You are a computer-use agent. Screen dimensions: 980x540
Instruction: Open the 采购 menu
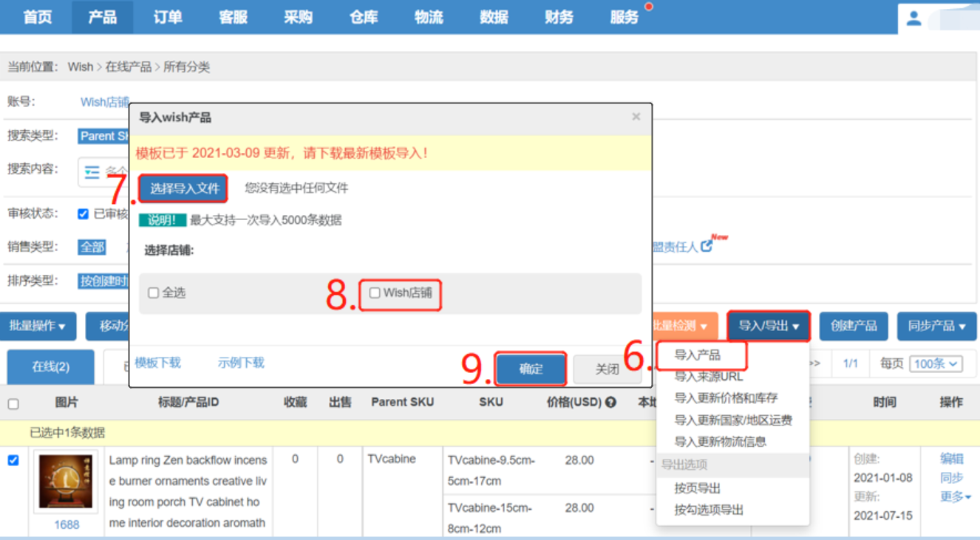(298, 17)
